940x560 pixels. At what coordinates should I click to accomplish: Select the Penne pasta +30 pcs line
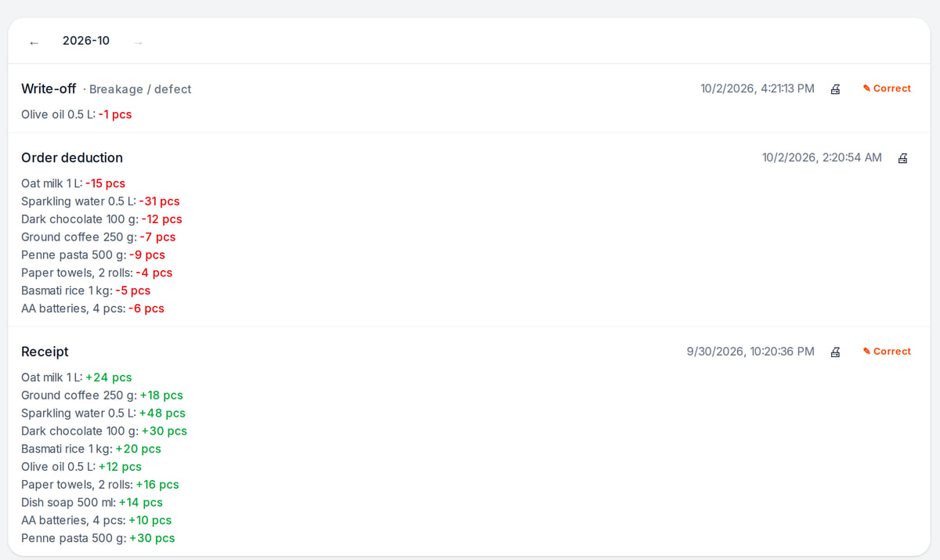click(98, 538)
